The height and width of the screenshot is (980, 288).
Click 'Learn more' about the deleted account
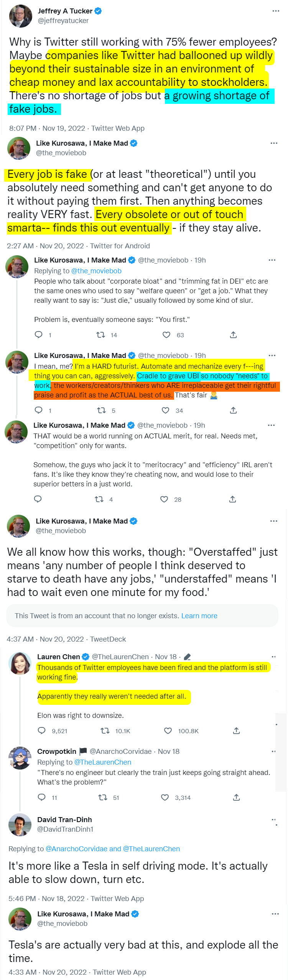(199, 616)
